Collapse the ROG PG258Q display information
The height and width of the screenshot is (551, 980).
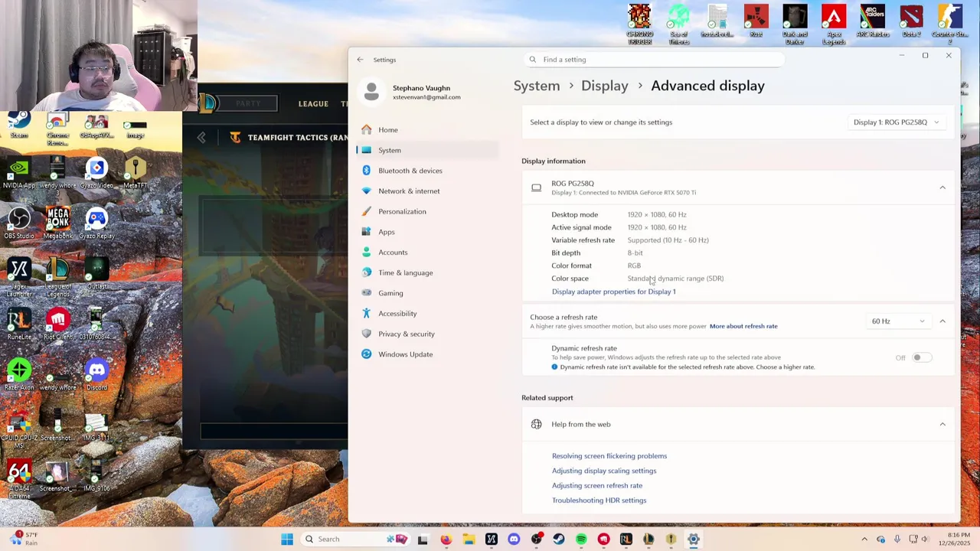(x=942, y=187)
